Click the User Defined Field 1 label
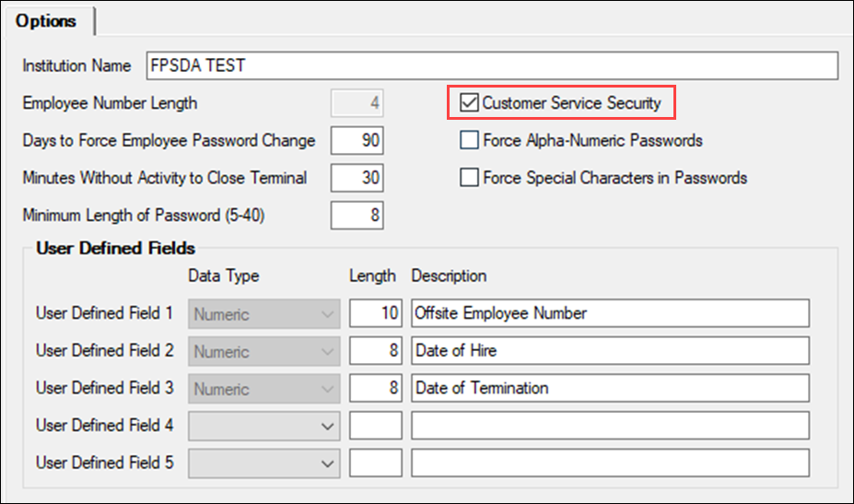The width and height of the screenshot is (854, 504). tap(105, 313)
